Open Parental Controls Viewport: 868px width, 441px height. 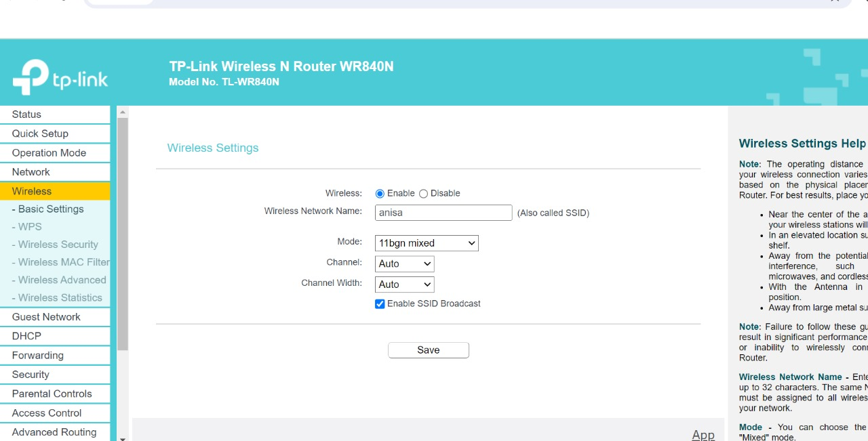pos(55,394)
